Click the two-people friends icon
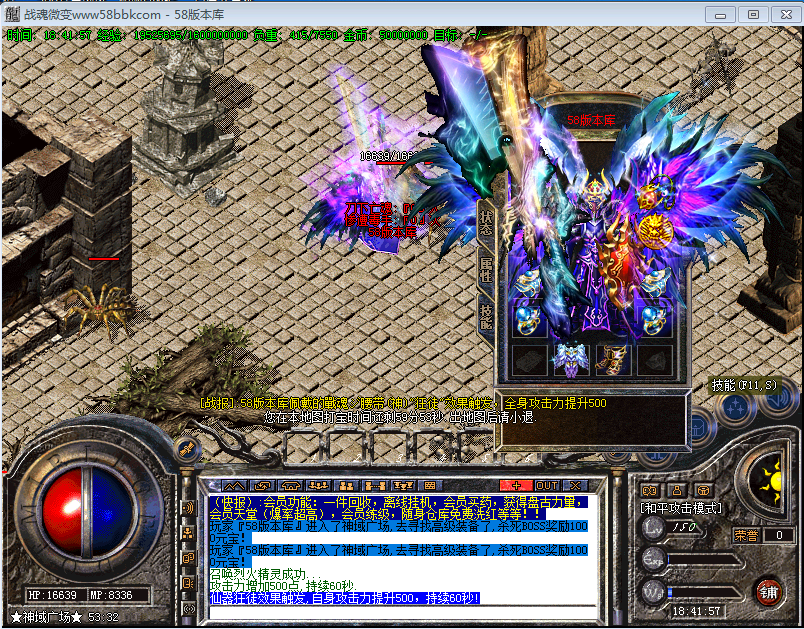 coord(347,485)
